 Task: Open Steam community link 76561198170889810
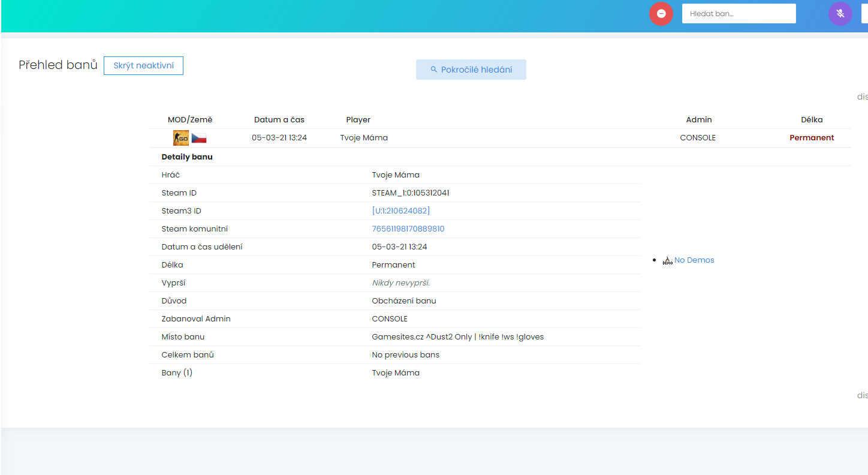click(408, 229)
